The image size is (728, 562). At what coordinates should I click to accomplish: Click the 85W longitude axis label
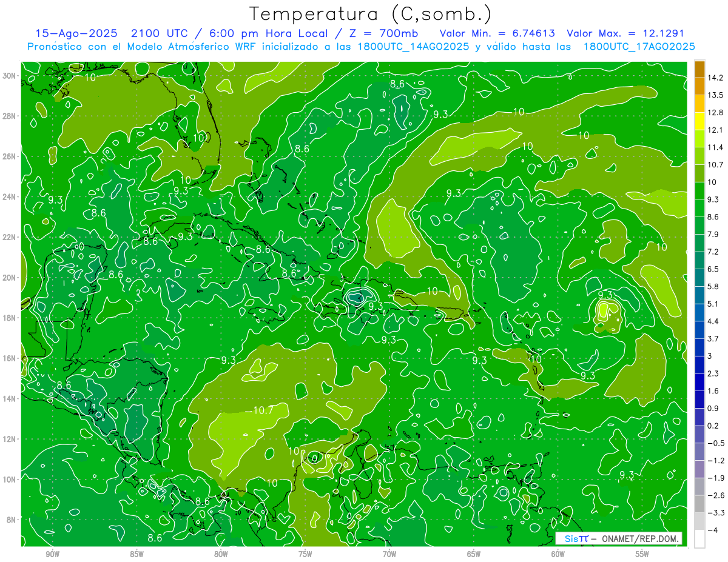click(136, 554)
